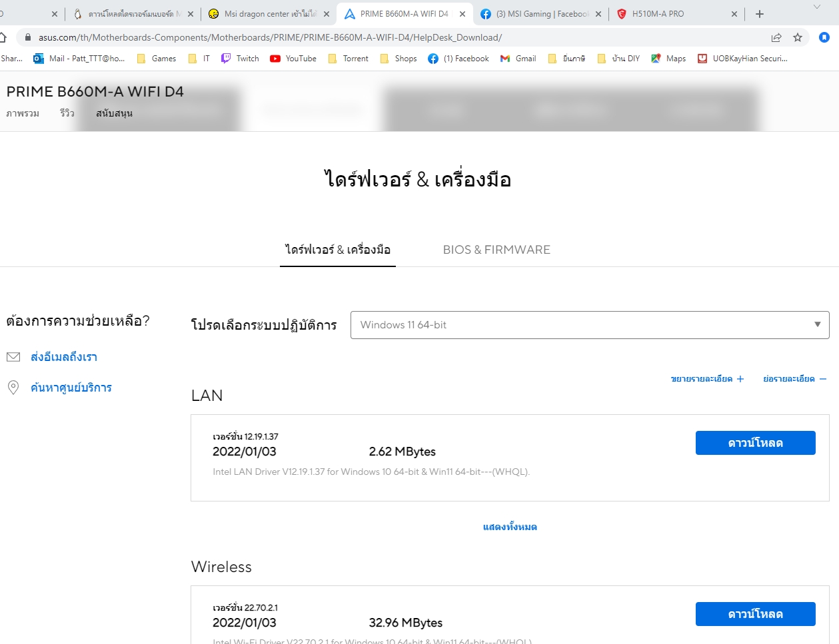Collapse all details with ย่อรายละเอียด −
Screen dimensions: 839x644
(x=795, y=379)
